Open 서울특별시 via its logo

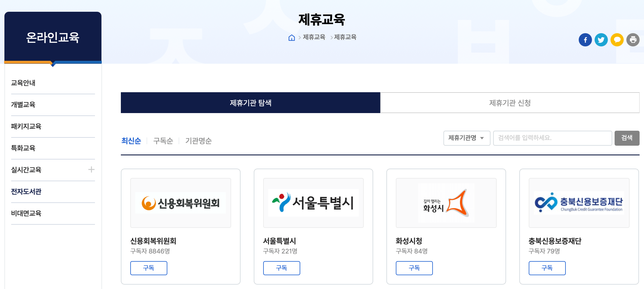tap(313, 202)
